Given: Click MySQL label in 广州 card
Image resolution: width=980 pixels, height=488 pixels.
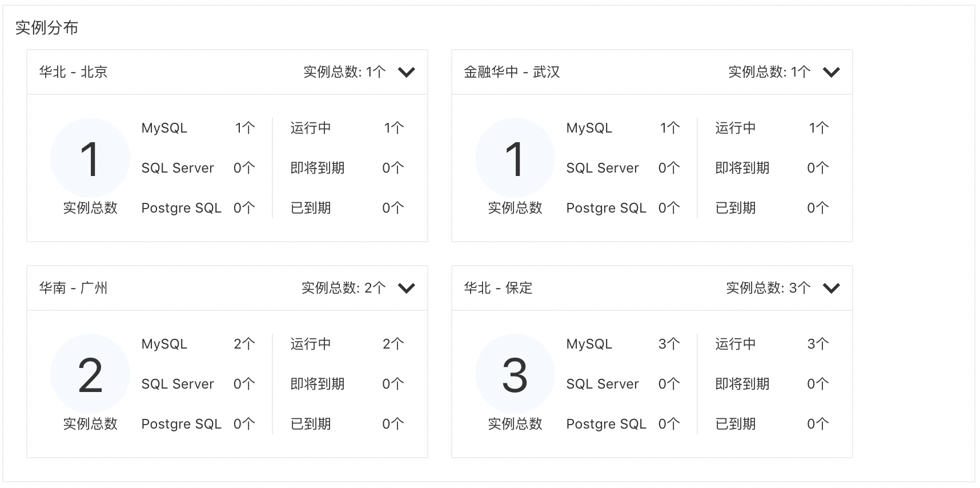Looking at the screenshot, I should click(x=164, y=344).
